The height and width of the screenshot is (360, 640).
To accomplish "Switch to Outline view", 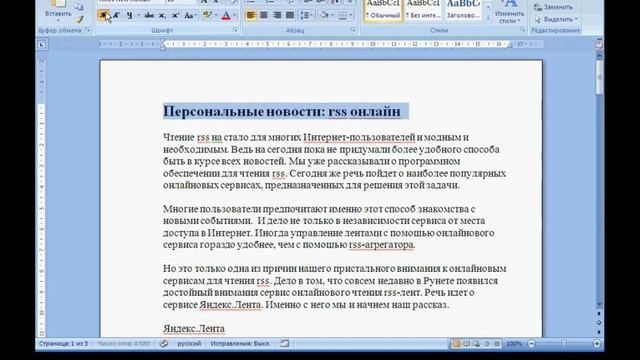I will tap(487, 344).
